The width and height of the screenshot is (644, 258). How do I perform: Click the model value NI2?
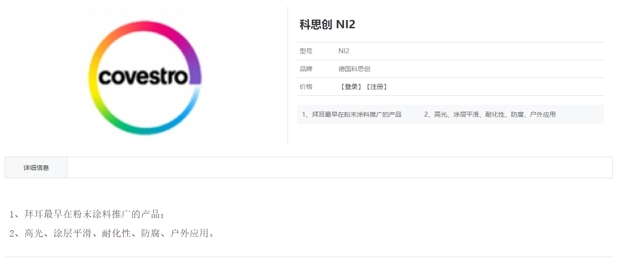[x=344, y=51]
